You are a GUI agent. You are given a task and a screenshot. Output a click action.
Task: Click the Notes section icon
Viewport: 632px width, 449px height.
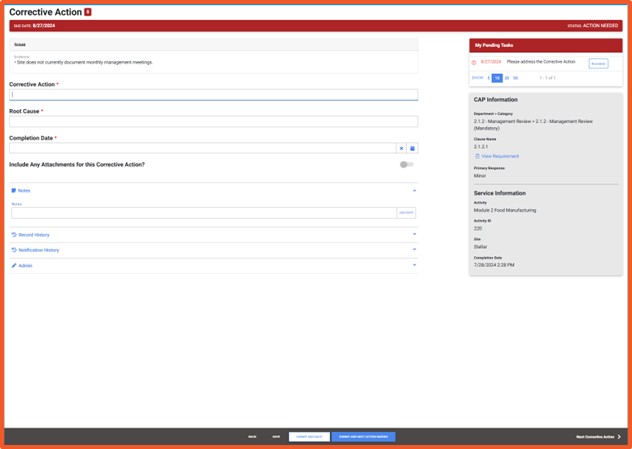point(14,190)
